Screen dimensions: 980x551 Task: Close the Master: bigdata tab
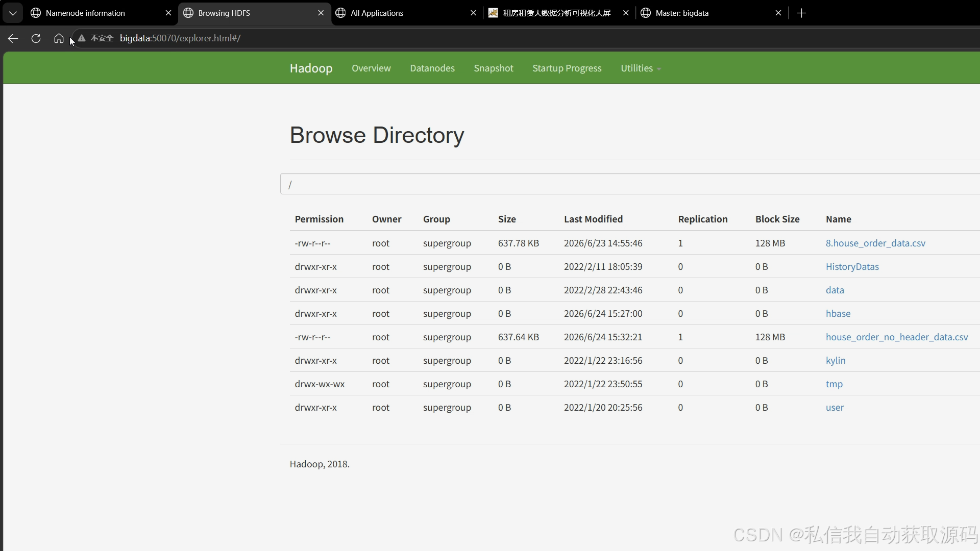778,13
